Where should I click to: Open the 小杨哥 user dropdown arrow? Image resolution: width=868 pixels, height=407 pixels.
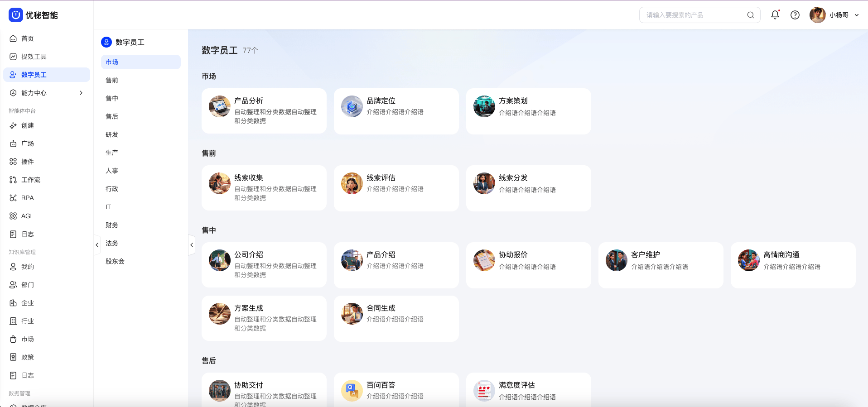point(856,15)
